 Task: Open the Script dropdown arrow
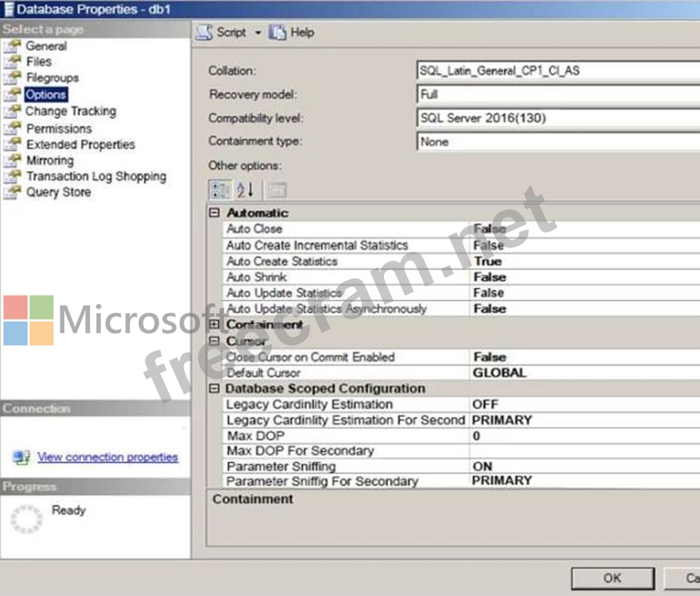[x=257, y=33]
